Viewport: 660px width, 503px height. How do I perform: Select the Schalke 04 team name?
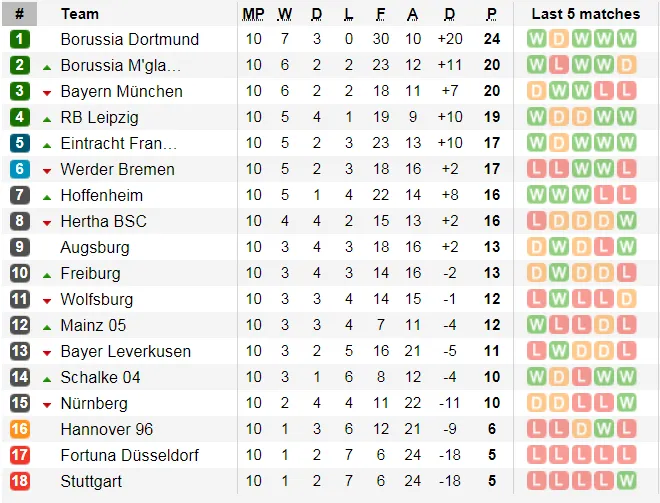(100, 378)
